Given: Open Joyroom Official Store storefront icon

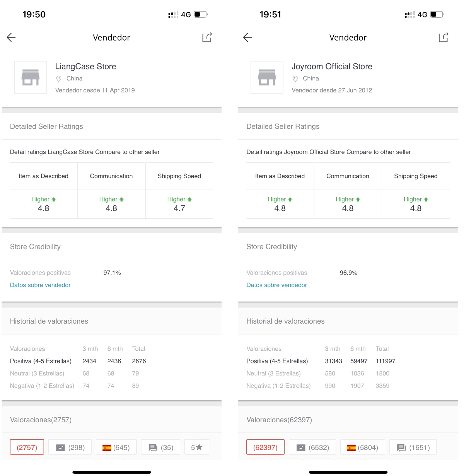Looking at the screenshot, I should [267, 77].
